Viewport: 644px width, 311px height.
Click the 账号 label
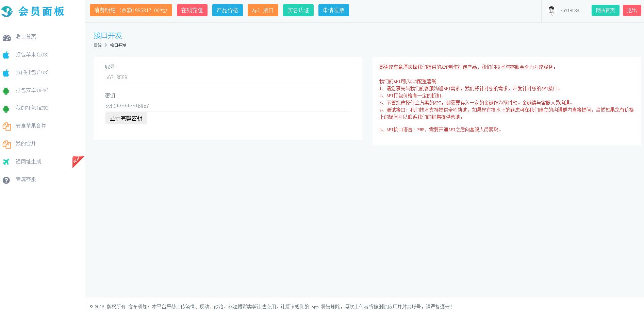110,67
